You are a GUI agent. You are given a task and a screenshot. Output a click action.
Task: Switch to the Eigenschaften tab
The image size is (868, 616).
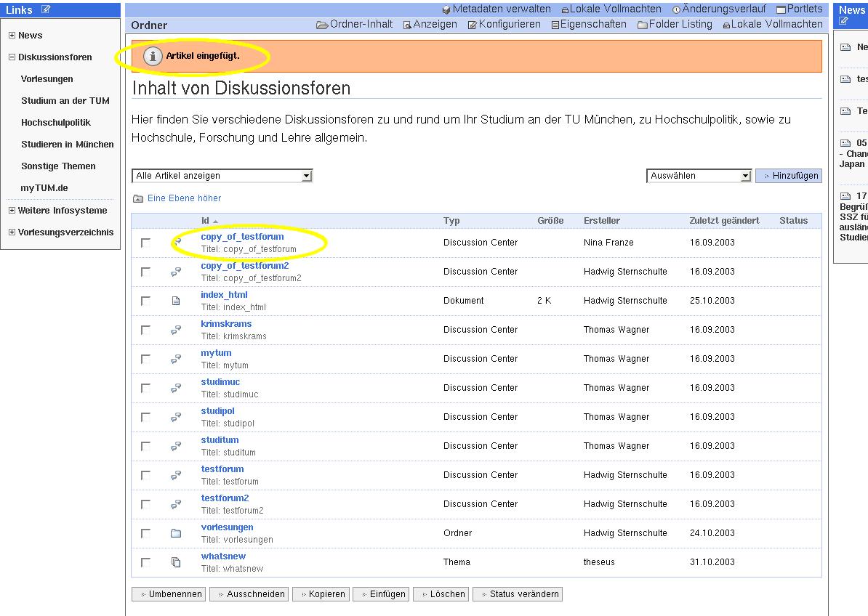[x=588, y=25]
